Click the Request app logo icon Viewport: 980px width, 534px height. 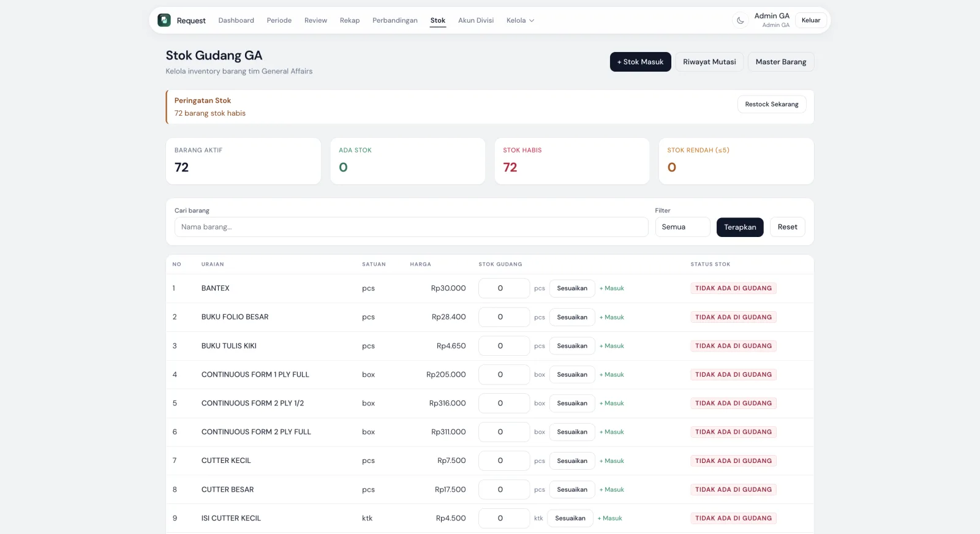pyautogui.click(x=164, y=20)
